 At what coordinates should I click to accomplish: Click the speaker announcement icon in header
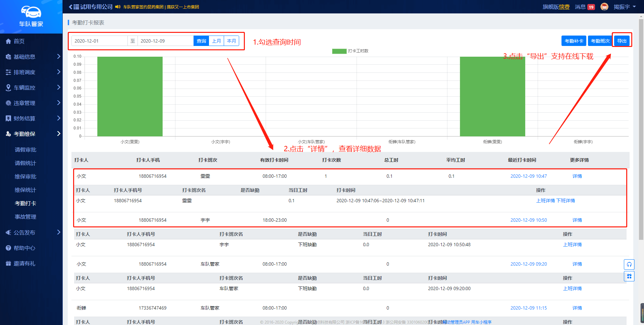click(118, 7)
